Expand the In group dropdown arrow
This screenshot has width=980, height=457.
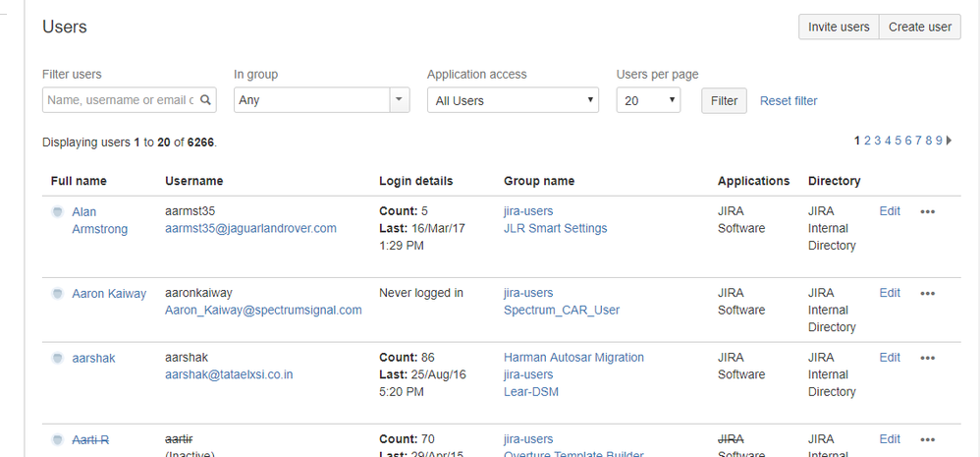400,100
